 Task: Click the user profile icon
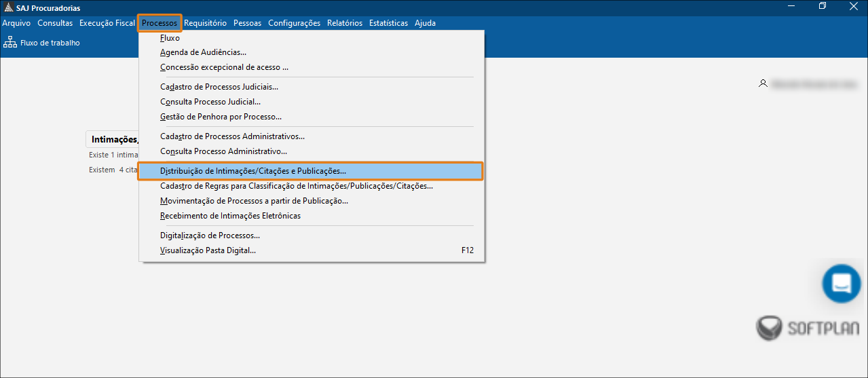pyautogui.click(x=763, y=83)
